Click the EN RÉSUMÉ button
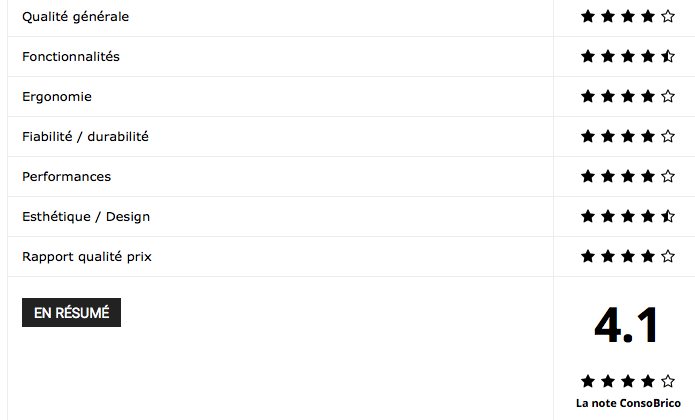The height and width of the screenshot is (420, 695). coord(71,312)
